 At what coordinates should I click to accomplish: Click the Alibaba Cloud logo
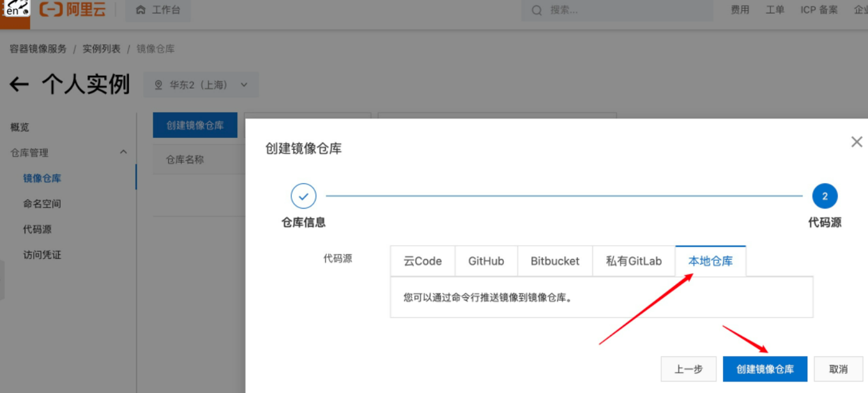(72, 10)
